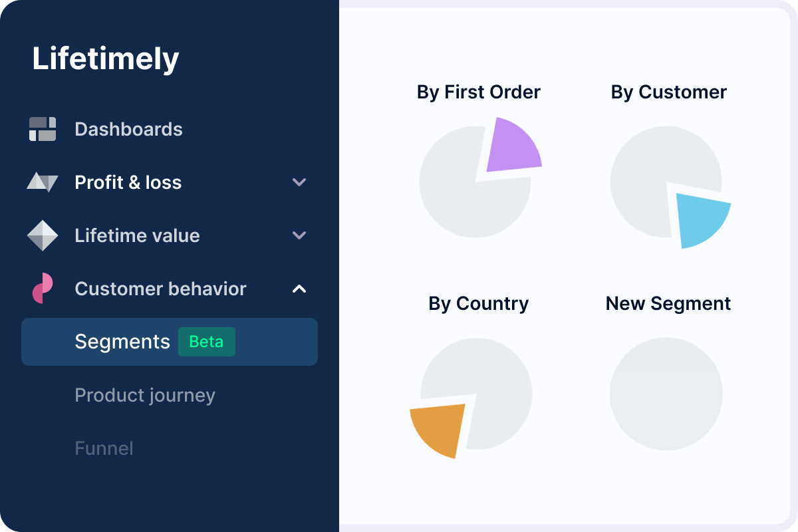This screenshot has height=532, width=798.
Task: Click the Lifetime value diamond icon
Action: [x=43, y=235]
